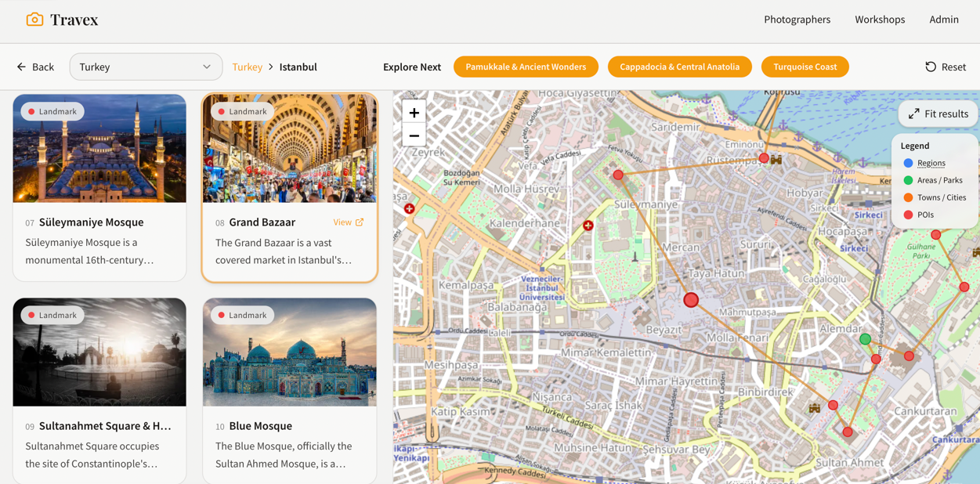Click the Travex camera logo icon
The height and width of the screenshot is (484, 980).
pos(34,20)
